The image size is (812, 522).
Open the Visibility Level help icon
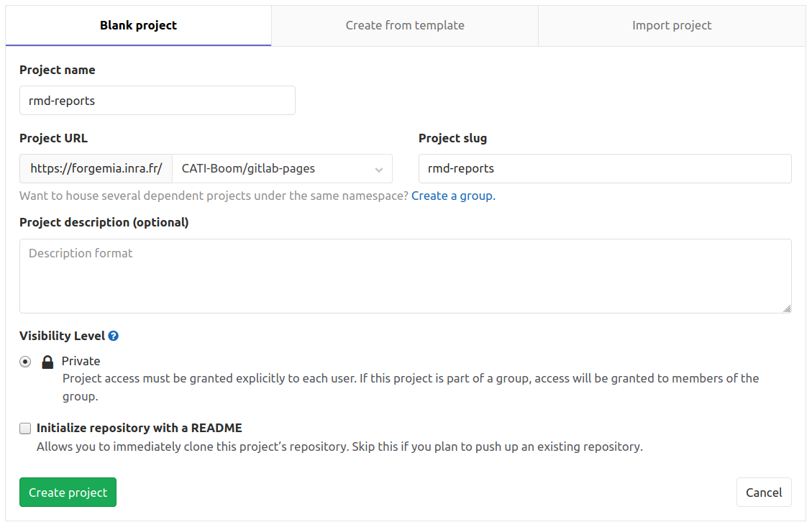click(114, 336)
